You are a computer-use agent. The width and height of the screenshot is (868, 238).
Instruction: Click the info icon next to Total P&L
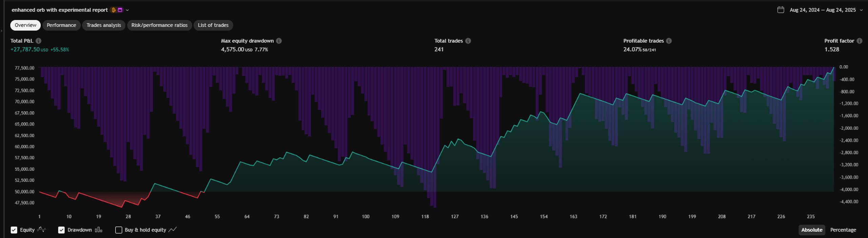pyautogui.click(x=39, y=41)
